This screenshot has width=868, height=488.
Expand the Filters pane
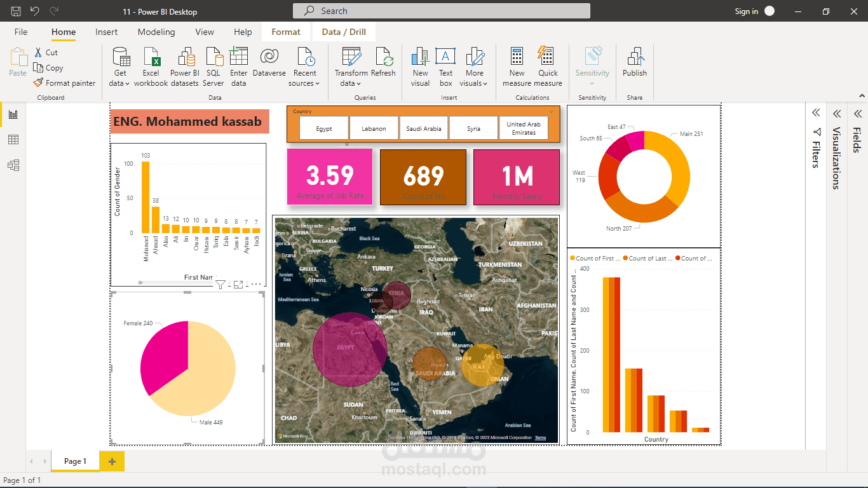tap(816, 113)
